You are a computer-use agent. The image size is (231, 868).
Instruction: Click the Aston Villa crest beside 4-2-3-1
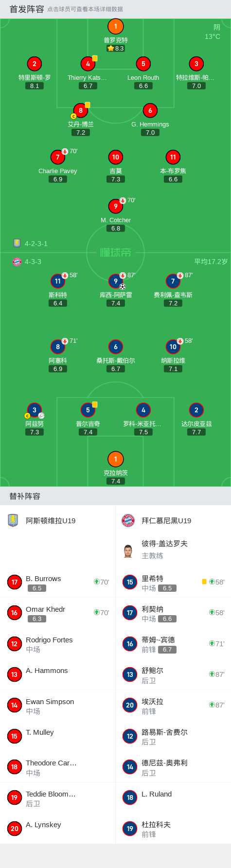coord(17,243)
